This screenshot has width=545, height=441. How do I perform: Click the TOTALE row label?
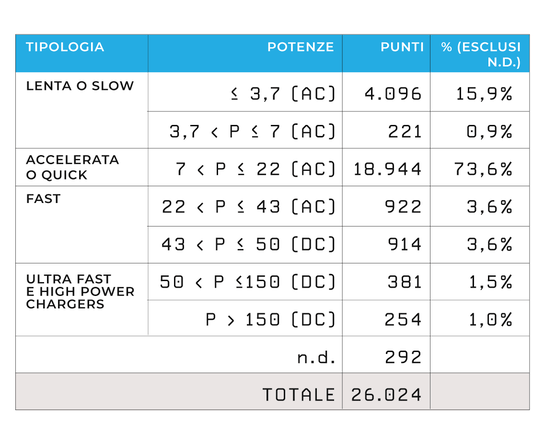[x=299, y=395]
